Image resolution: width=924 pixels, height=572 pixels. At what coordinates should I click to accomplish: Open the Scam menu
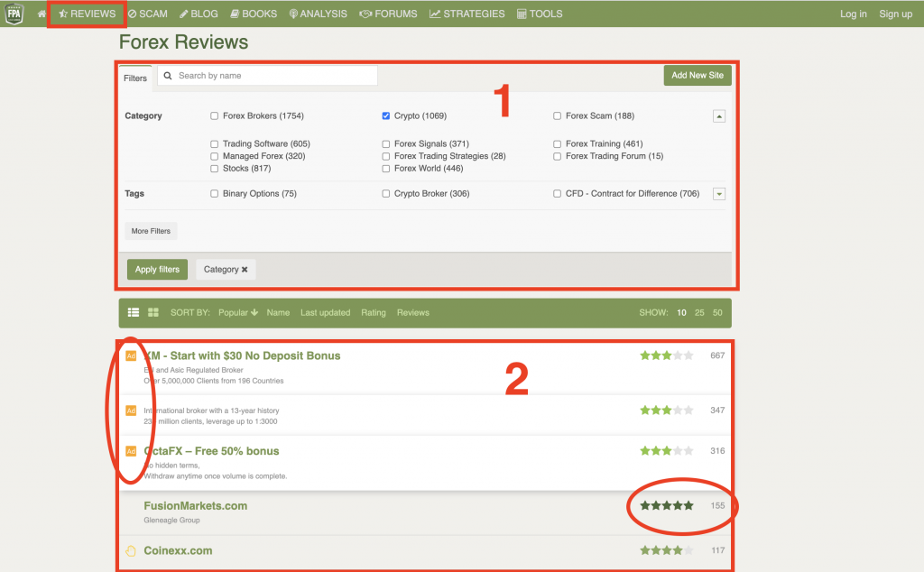(x=148, y=14)
